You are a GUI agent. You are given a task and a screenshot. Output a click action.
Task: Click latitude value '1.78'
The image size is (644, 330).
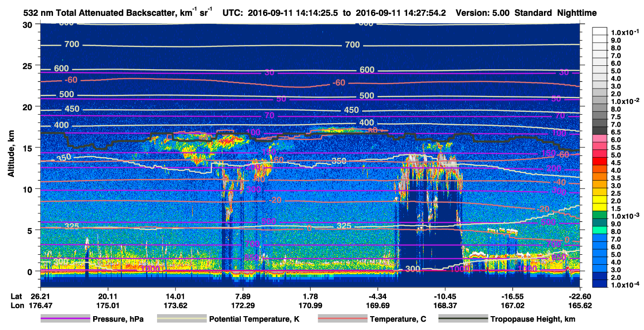[310, 296]
